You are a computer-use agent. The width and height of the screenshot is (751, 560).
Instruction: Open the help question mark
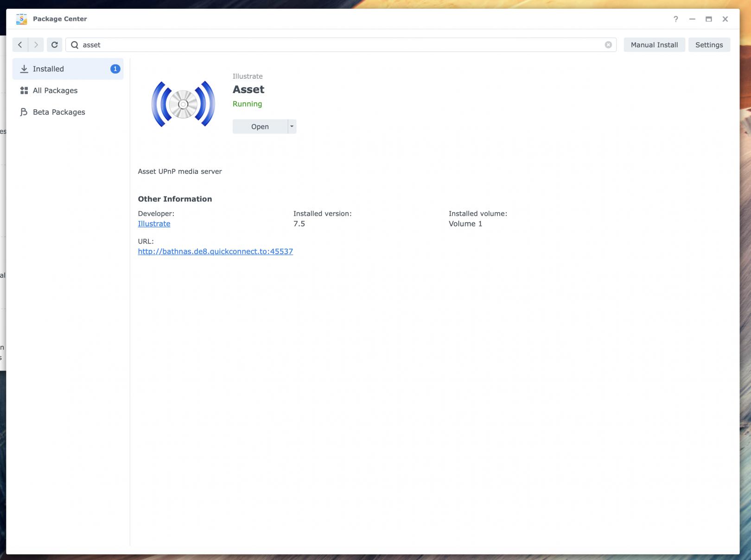676,19
